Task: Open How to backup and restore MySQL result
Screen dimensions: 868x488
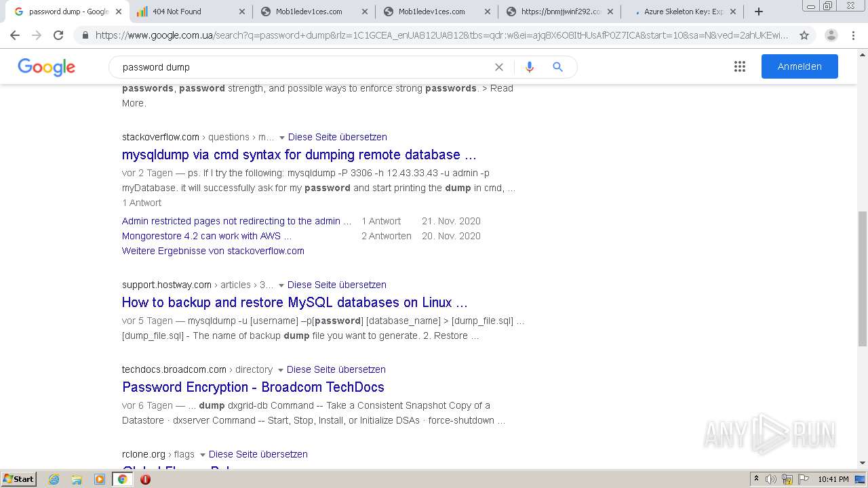Action: (x=295, y=302)
